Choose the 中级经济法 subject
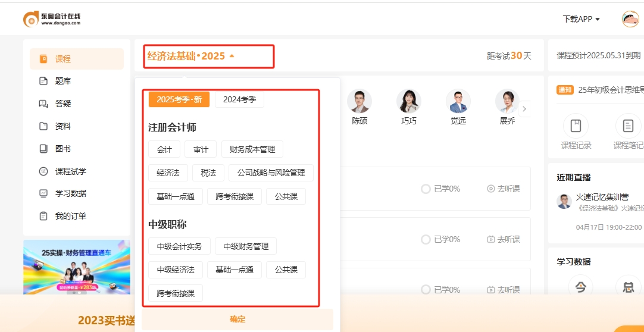 176,270
